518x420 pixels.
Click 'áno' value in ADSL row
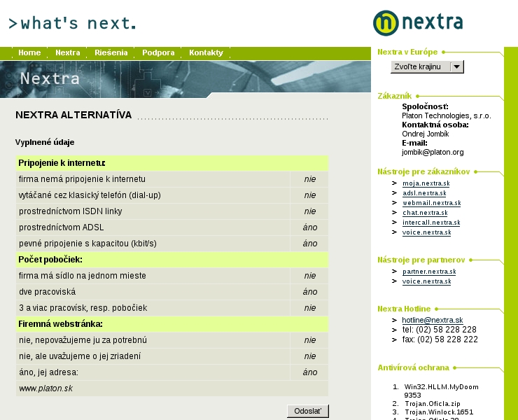310,227
